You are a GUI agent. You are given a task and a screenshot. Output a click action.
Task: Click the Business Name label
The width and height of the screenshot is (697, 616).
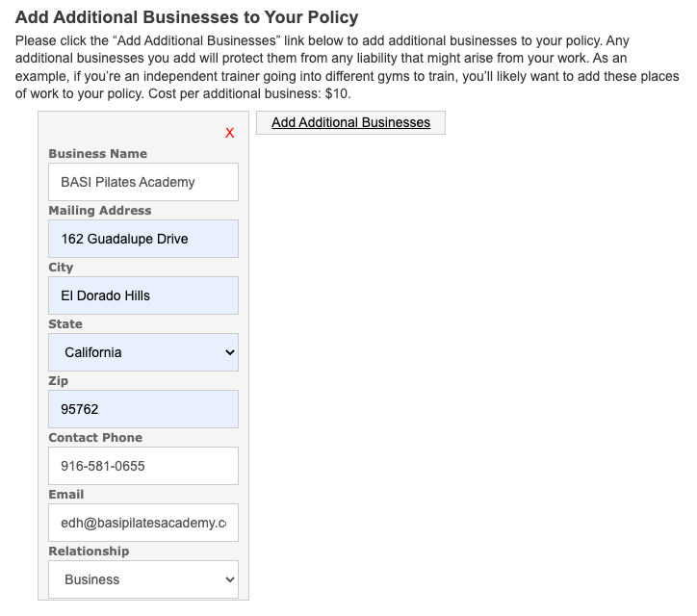tap(98, 153)
